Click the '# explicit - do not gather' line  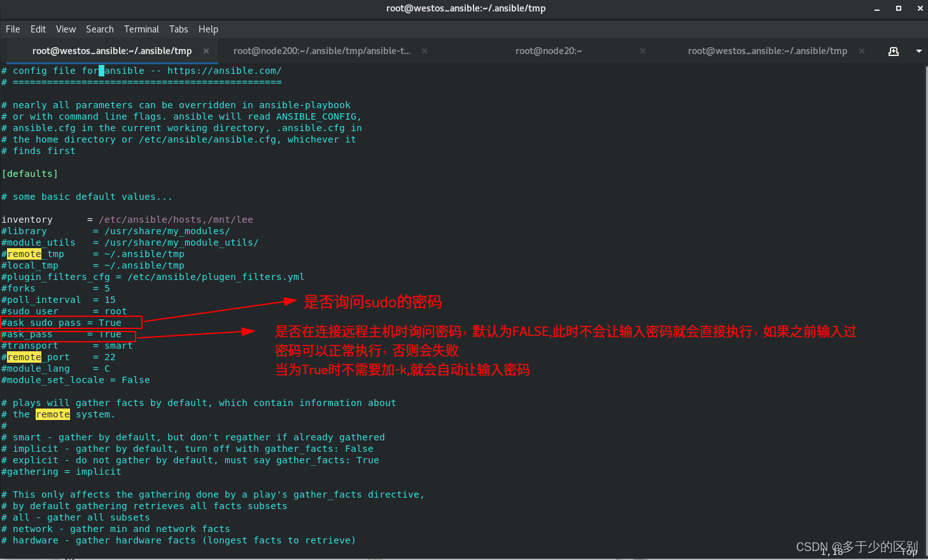click(x=190, y=460)
